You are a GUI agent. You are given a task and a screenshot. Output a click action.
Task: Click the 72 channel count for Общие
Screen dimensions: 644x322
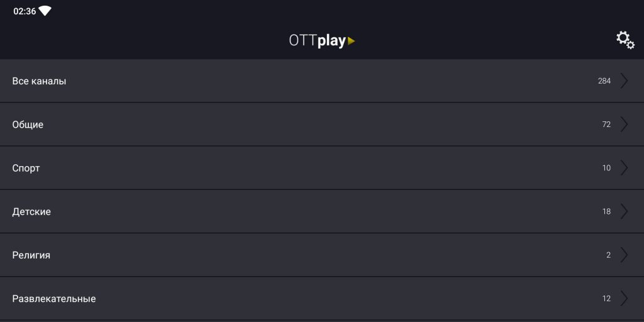(606, 125)
